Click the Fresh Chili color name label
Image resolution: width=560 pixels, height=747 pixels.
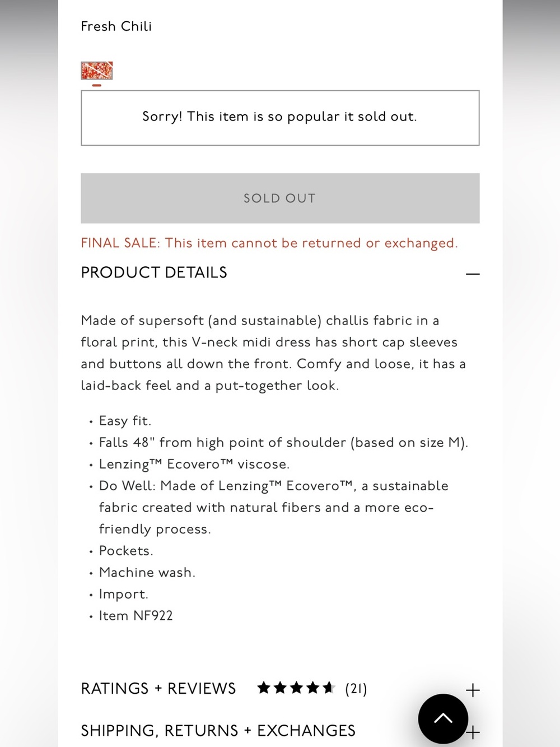pos(116,26)
